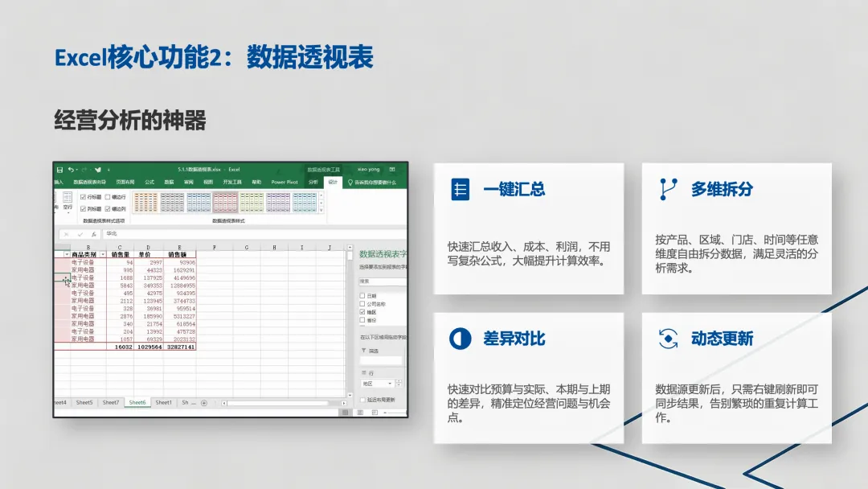Click the 动态更新 refresh icon
Image resolution: width=868 pixels, height=489 pixels.
(668, 339)
